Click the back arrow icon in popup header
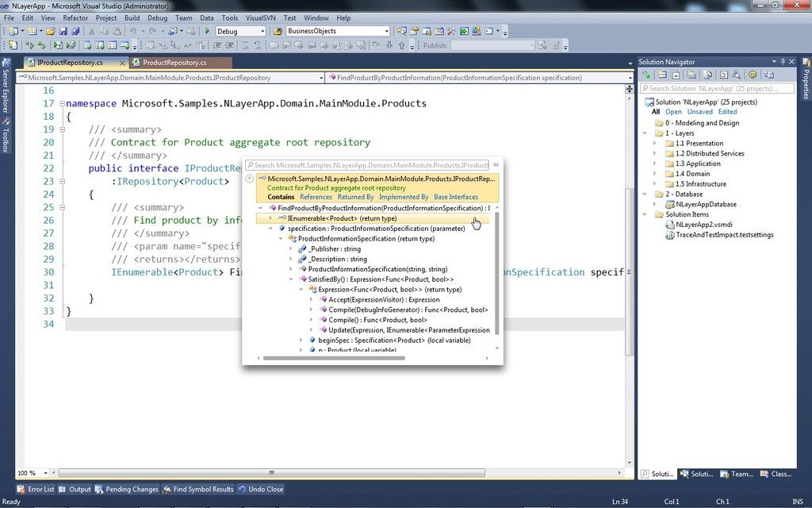The height and width of the screenshot is (508, 812). point(249,179)
